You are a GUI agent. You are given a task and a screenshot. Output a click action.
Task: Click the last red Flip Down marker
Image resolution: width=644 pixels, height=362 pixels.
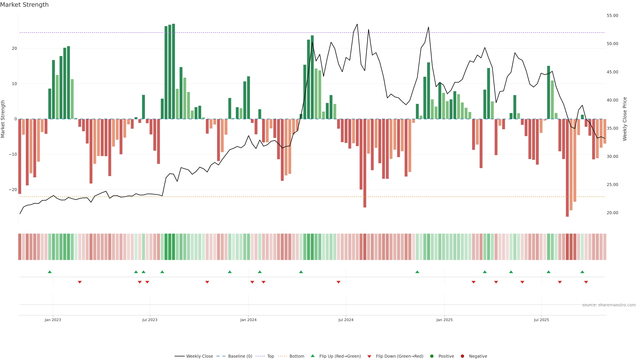click(x=586, y=282)
